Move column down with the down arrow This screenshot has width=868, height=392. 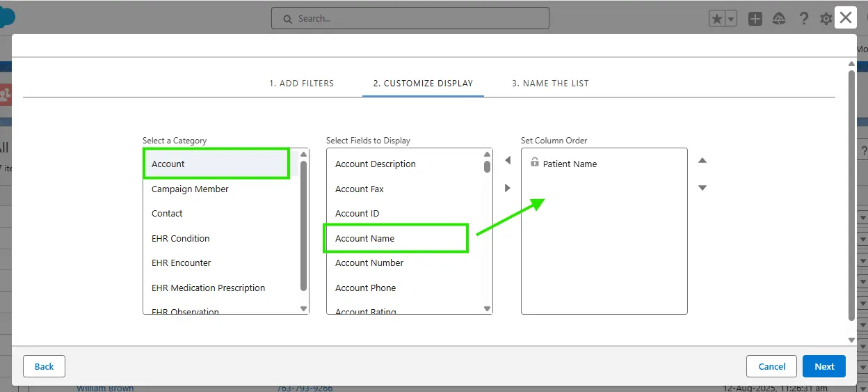[702, 188]
